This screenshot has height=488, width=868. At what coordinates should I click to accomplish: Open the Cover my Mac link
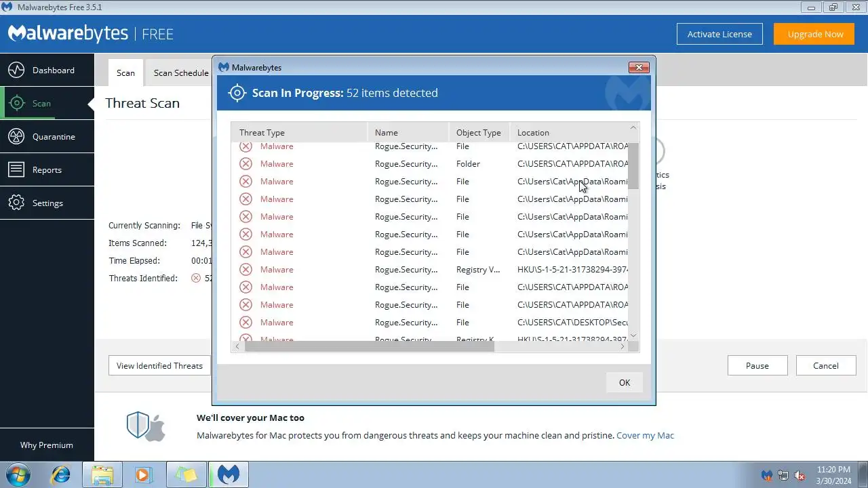point(645,435)
